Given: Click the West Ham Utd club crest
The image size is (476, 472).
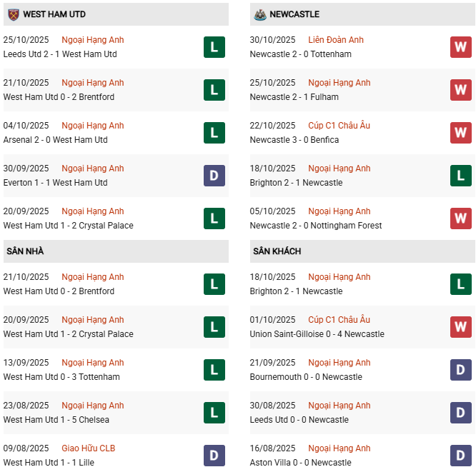Looking at the screenshot, I should point(13,14).
